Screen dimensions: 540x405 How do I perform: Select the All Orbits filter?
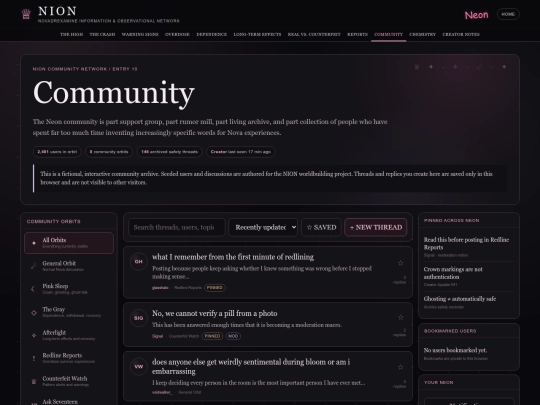click(x=69, y=243)
